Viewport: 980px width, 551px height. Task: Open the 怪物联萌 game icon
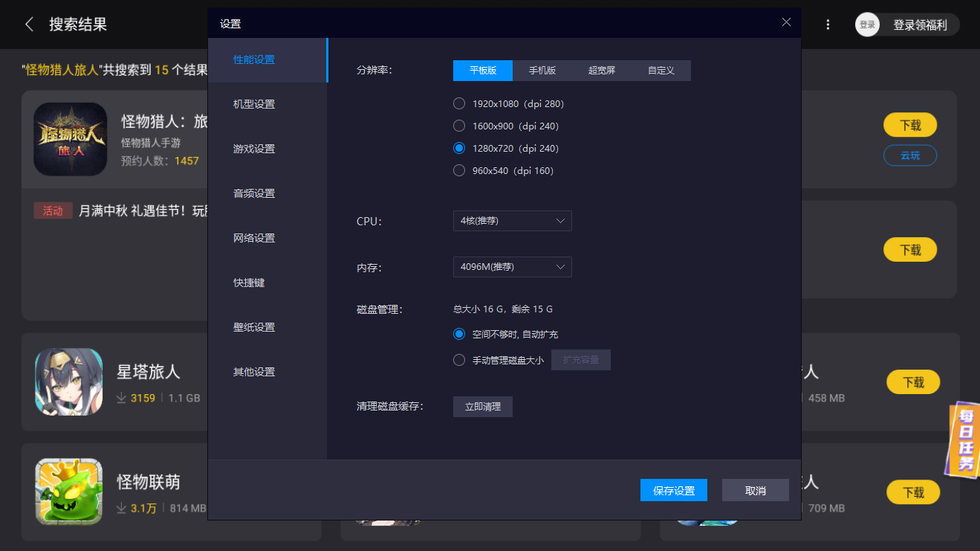[68, 492]
